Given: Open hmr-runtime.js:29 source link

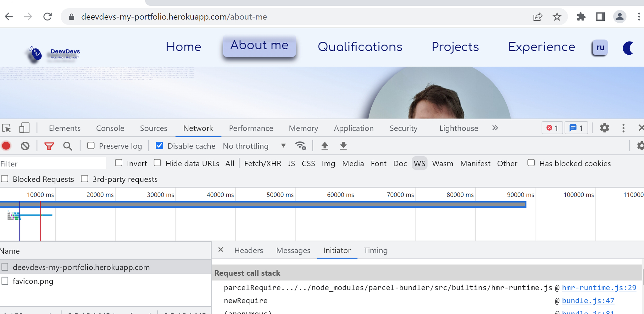Looking at the screenshot, I should (599, 288).
